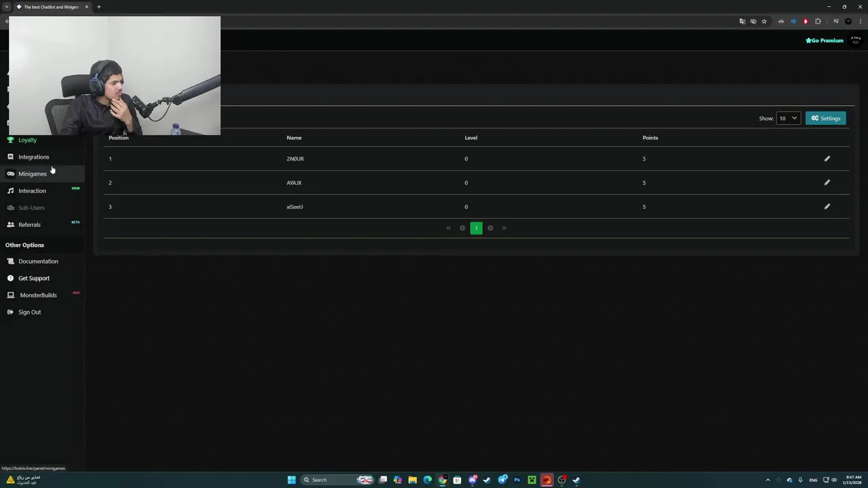Image resolution: width=868 pixels, height=488 pixels.
Task: Open File Explorer from taskbar
Action: click(x=412, y=480)
